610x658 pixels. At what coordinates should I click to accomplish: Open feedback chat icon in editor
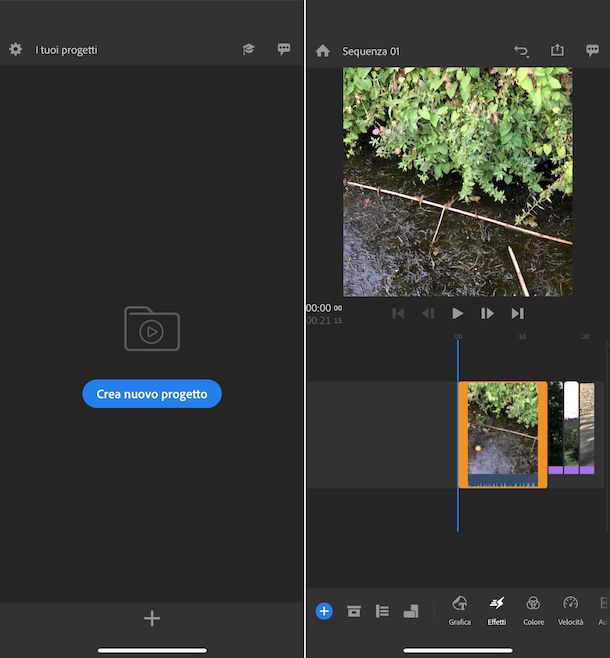(x=592, y=50)
